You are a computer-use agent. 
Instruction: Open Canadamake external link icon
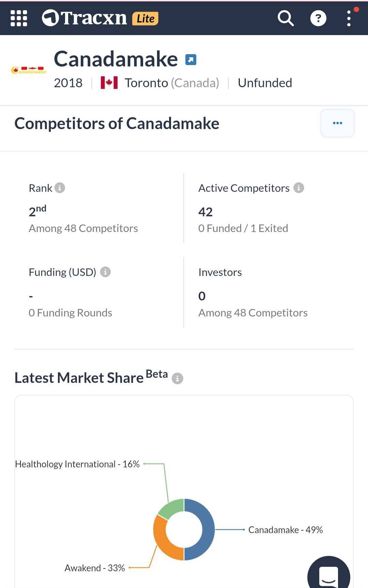tap(191, 60)
